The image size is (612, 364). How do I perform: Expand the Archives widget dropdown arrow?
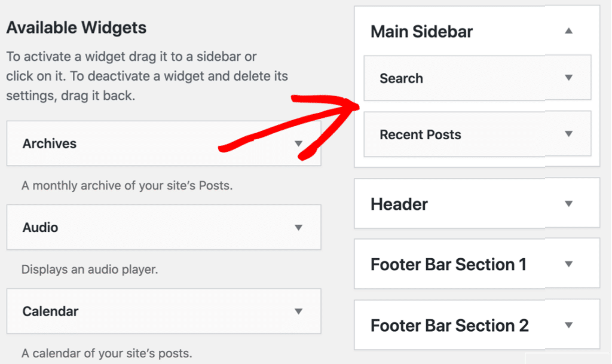coord(298,143)
